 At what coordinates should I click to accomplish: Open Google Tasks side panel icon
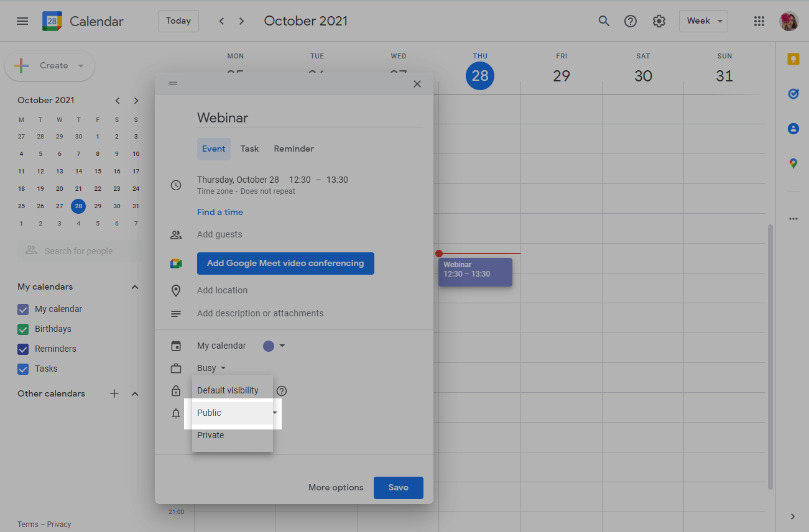point(793,94)
